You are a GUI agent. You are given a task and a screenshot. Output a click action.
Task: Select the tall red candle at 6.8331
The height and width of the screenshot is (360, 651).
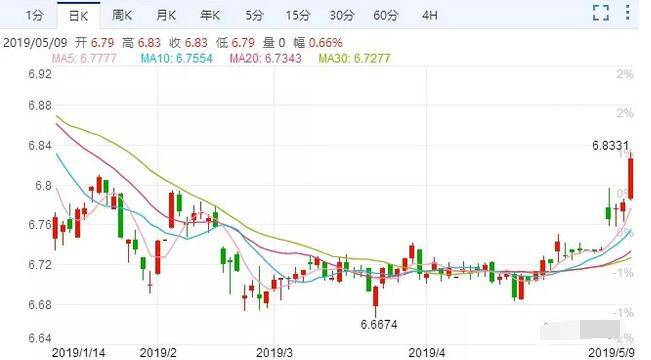(631, 176)
